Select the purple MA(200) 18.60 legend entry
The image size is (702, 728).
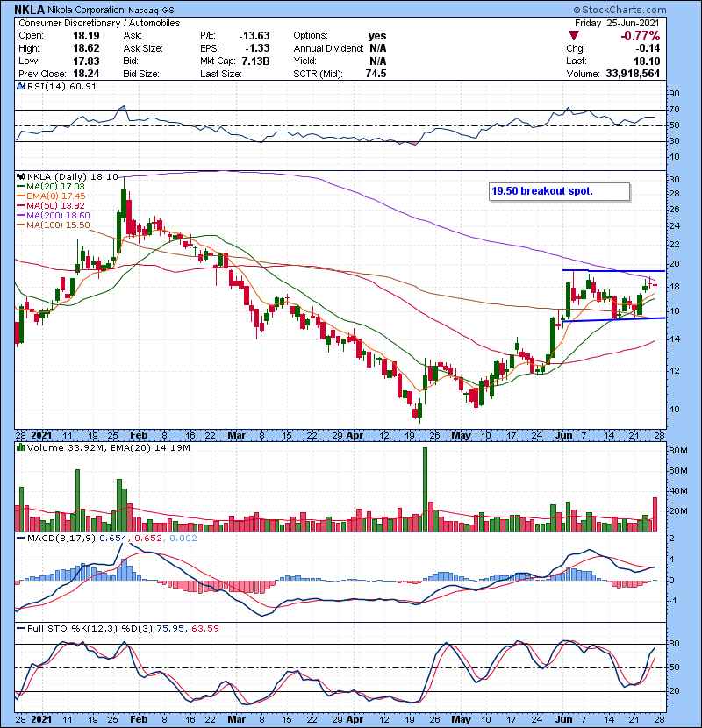tap(54, 216)
